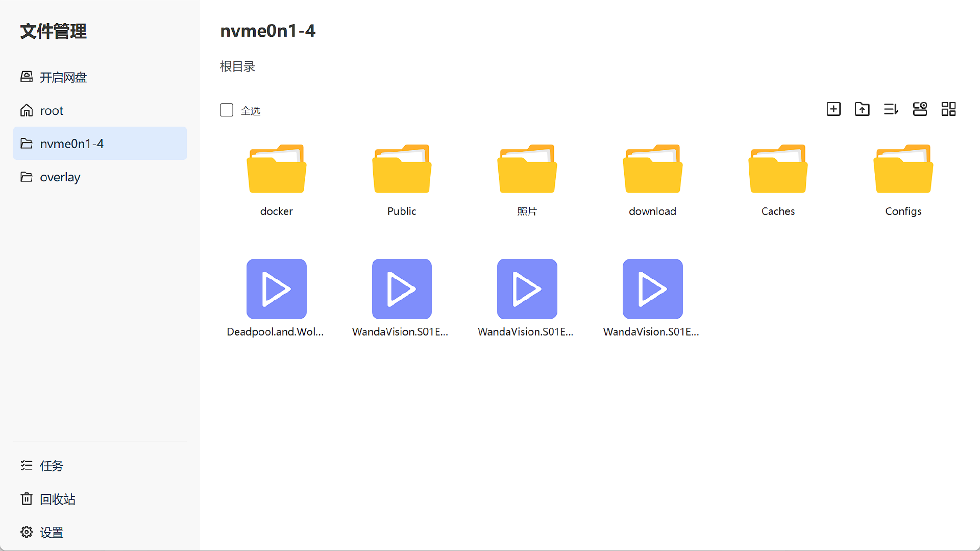Viewport: 980px width, 551px height.
Task: Toggle the 全选 select-all checkbox
Action: [x=227, y=110]
